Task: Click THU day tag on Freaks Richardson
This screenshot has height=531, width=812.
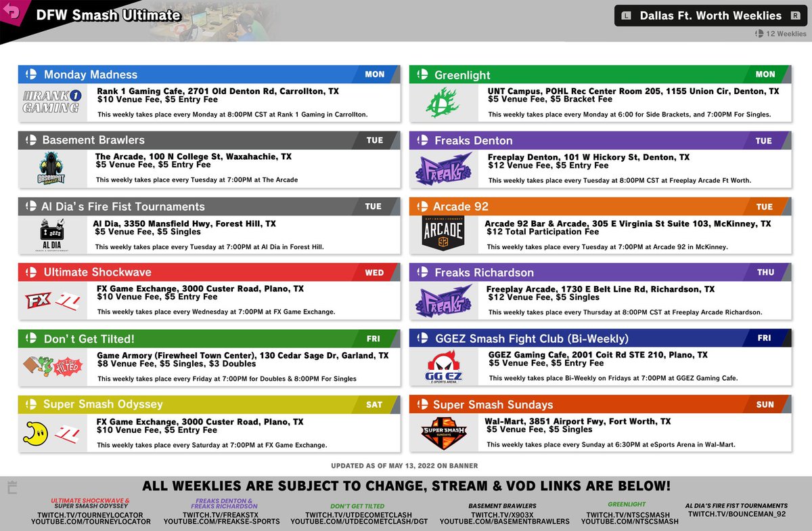Action: click(x=766, y=272)
